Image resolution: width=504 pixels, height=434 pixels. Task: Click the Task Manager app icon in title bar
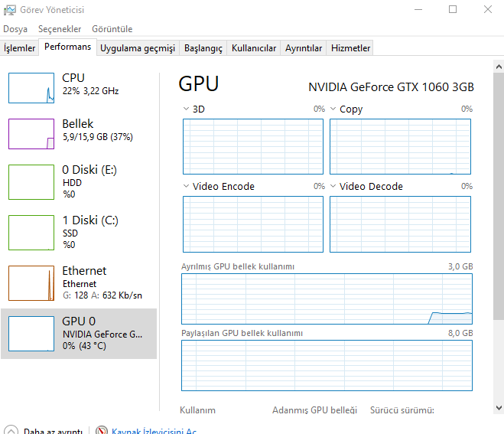(10, 10)
